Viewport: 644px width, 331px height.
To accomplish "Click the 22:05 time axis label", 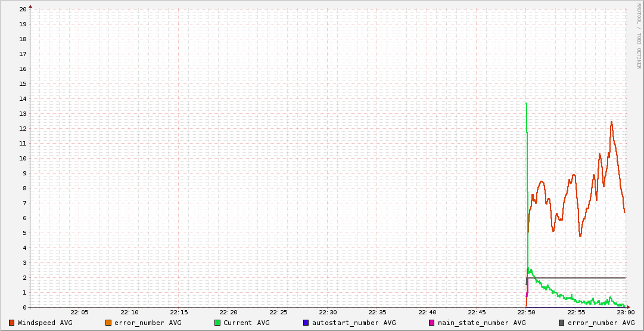I will pos(80,313).
